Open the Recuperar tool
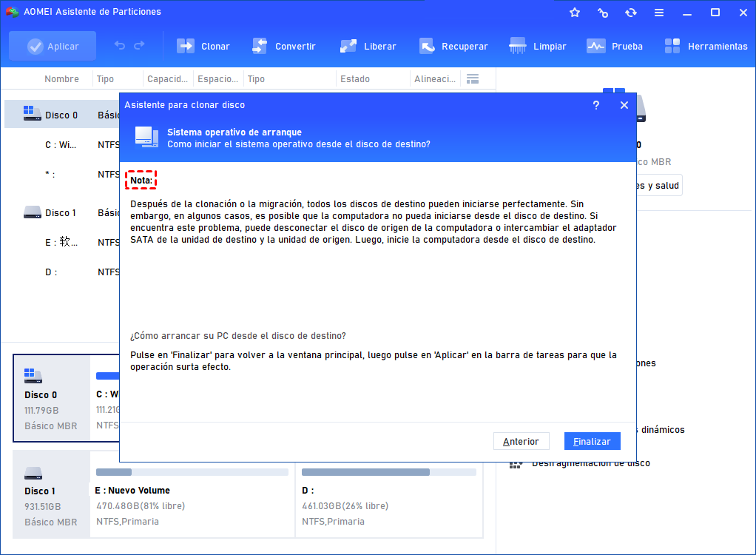This screenshot has width=756, height=555. point(453,47)
